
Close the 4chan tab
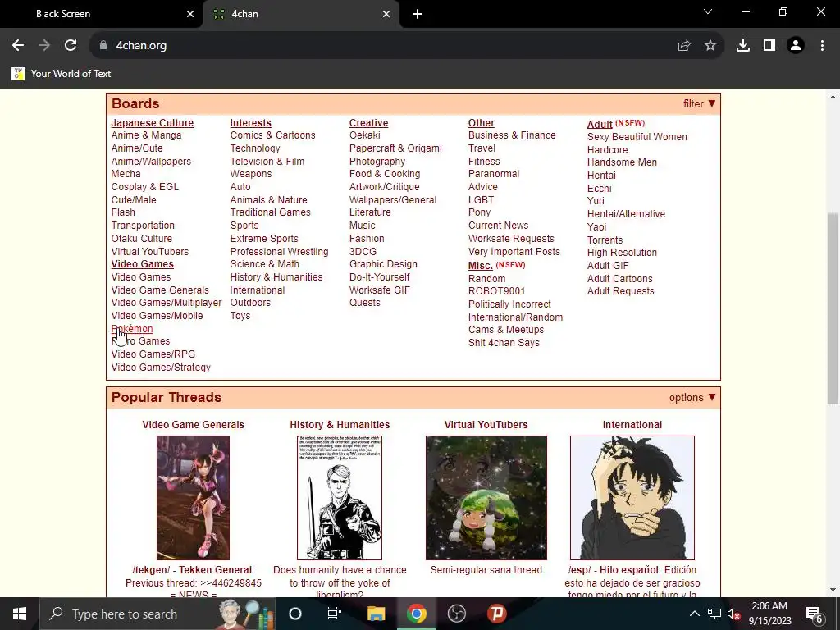(x=386, y=14)
